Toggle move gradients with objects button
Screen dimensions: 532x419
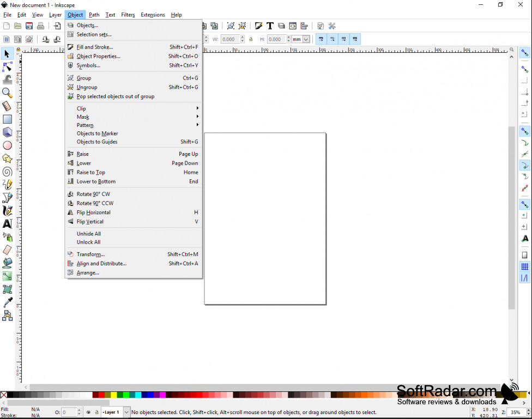[344, 39]
